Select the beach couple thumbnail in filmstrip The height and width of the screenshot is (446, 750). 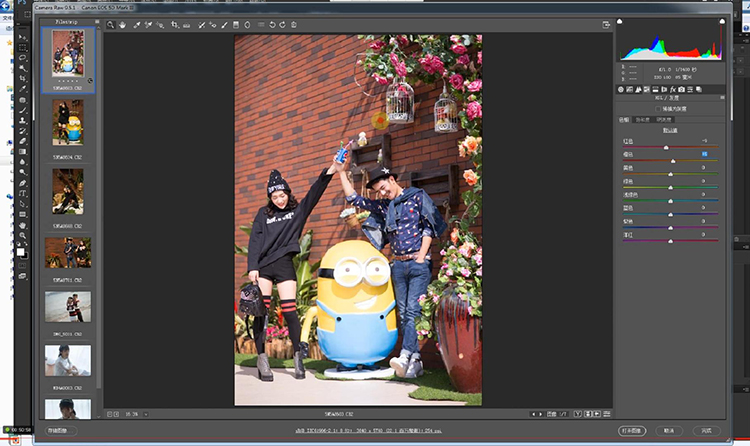(x=68, y=307)
